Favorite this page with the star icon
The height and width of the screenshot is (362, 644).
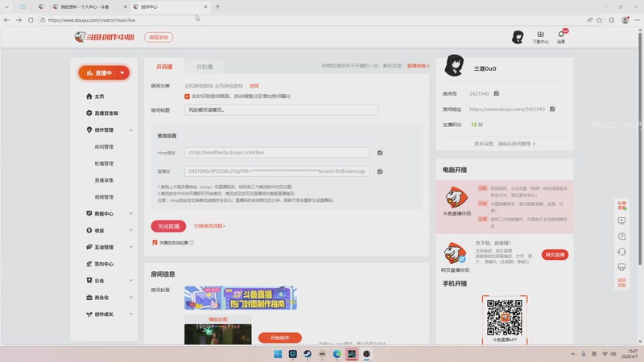click(x=600, y=19)
